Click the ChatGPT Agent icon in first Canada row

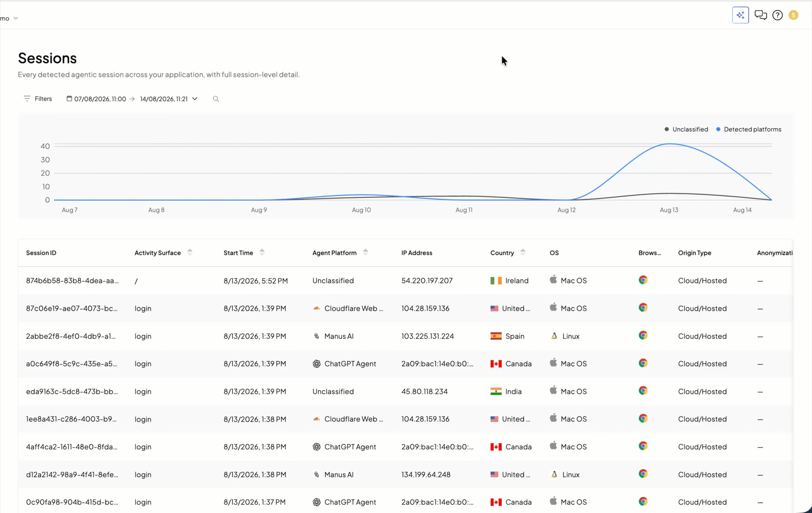click(316, 363)
